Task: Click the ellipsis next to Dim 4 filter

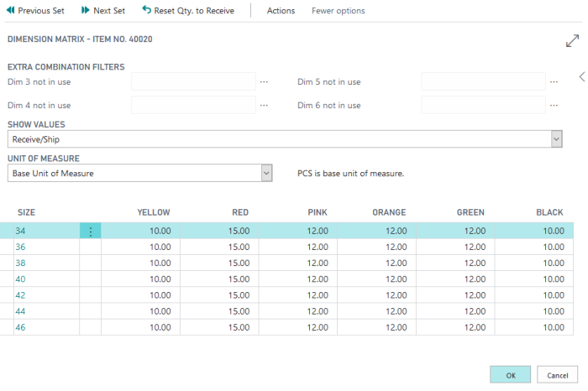Action: (x=265, y=106)
